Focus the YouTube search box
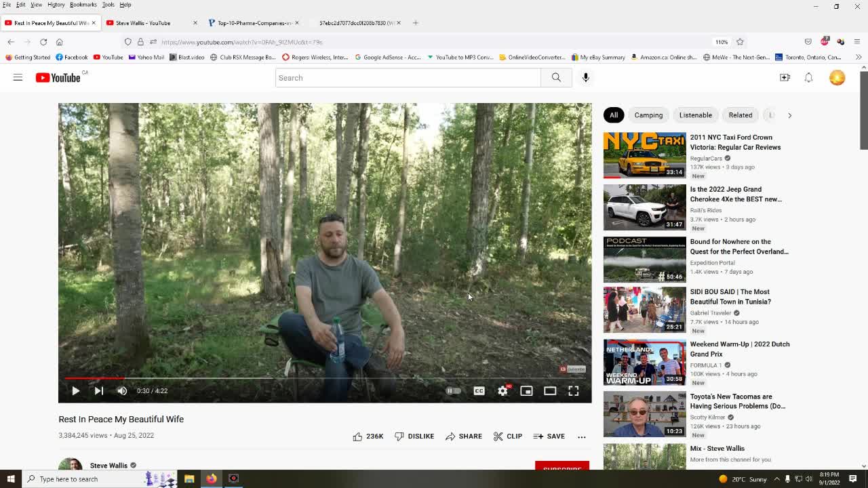The height and width of the screenshot is (488, 868). click(x=408, y=78)
